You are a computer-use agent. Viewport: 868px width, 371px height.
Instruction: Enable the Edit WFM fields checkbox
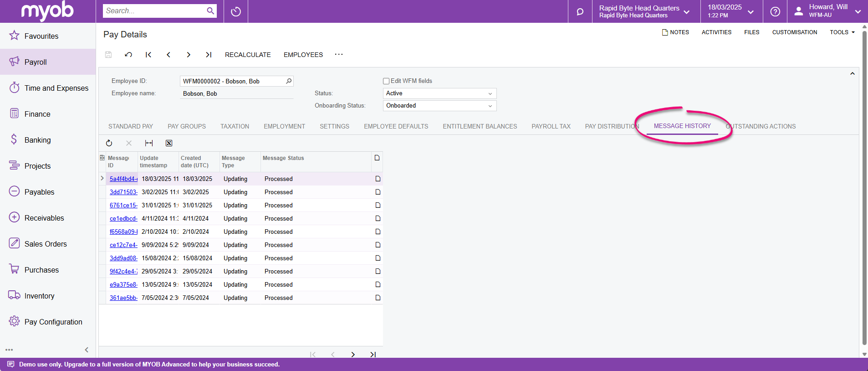386,81
